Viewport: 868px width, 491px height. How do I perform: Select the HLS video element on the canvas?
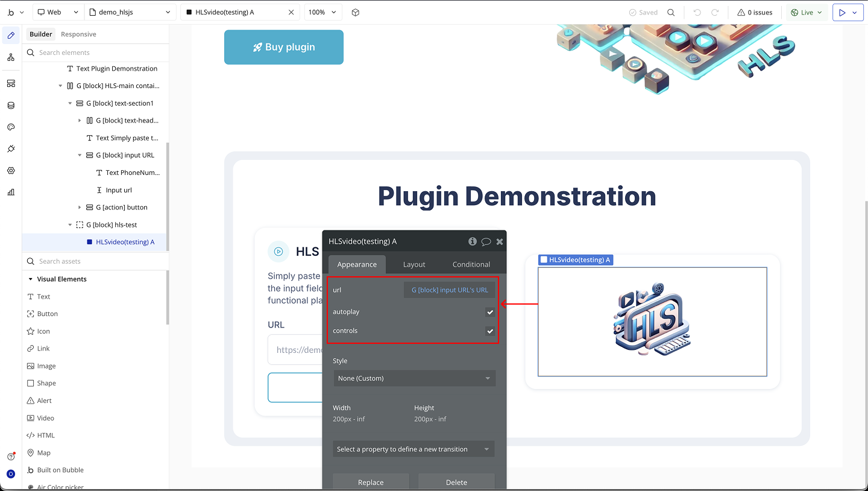(x=652, y=322)
